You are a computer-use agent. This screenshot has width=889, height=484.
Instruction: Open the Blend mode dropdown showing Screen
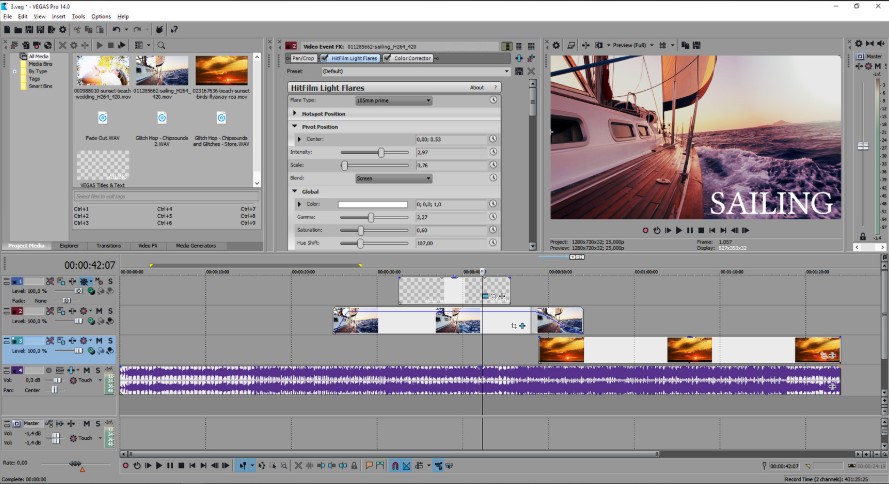click(393, 178)
